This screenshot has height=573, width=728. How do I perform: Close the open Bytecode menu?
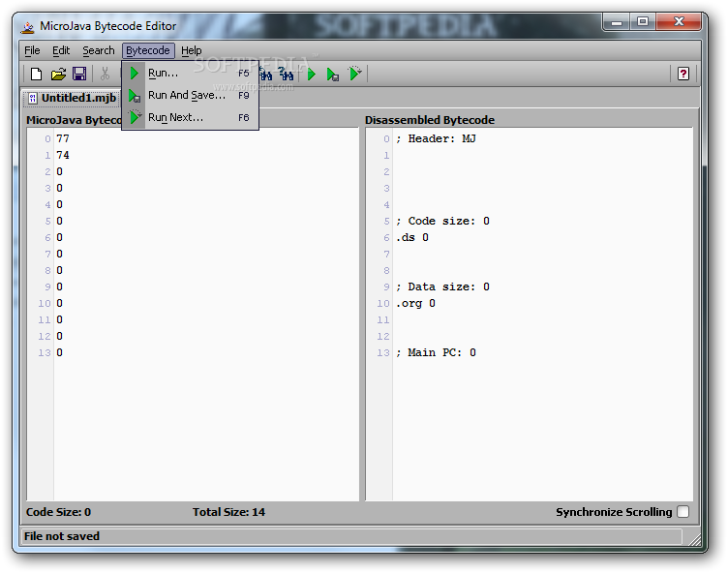click(148, 50)
